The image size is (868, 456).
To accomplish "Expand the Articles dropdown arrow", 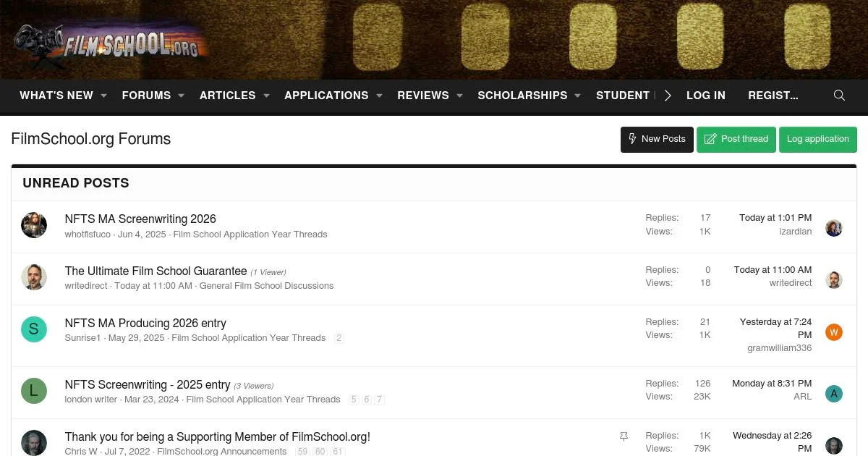I will 265,96.
